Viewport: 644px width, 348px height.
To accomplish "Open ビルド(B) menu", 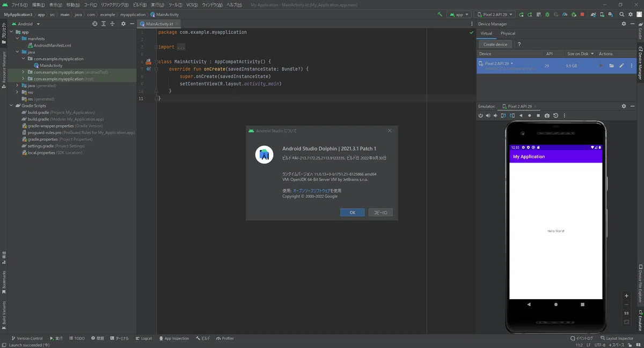I will tap(140, 4).
